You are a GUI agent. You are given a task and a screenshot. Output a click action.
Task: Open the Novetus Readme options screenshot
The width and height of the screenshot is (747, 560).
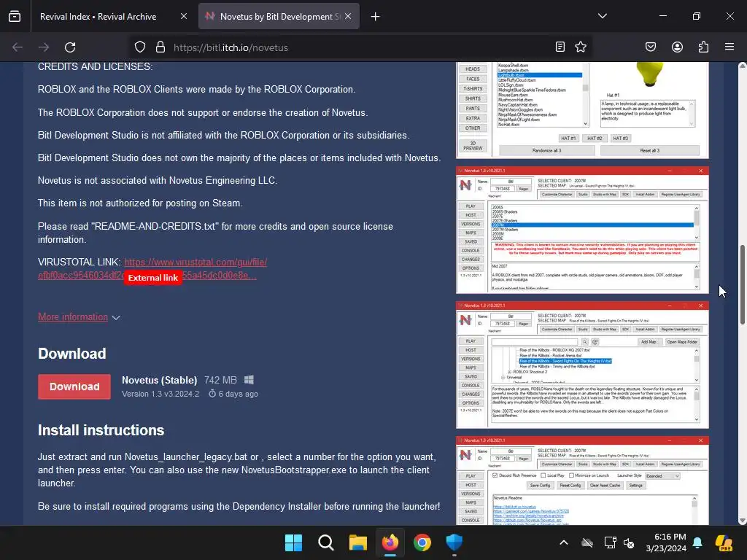pos(582,481)
